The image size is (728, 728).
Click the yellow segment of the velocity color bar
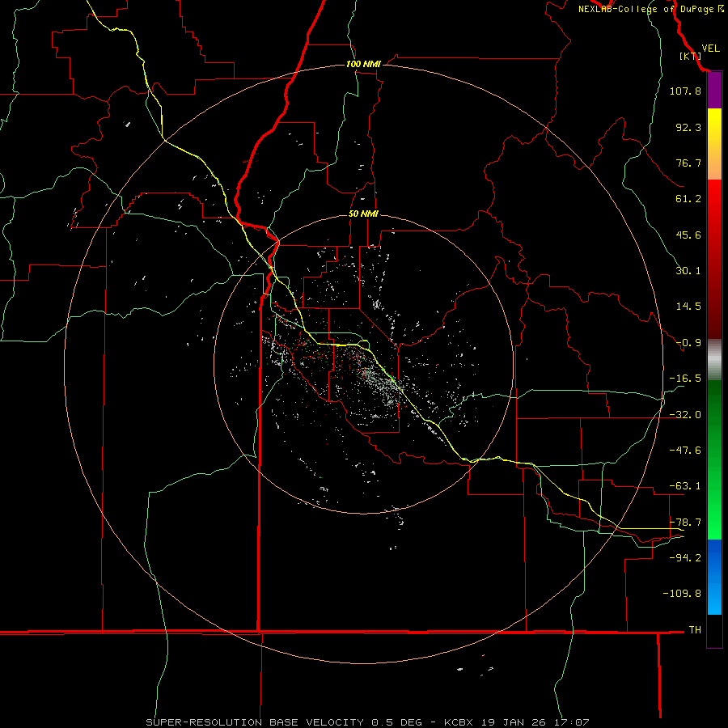point(714,144)
